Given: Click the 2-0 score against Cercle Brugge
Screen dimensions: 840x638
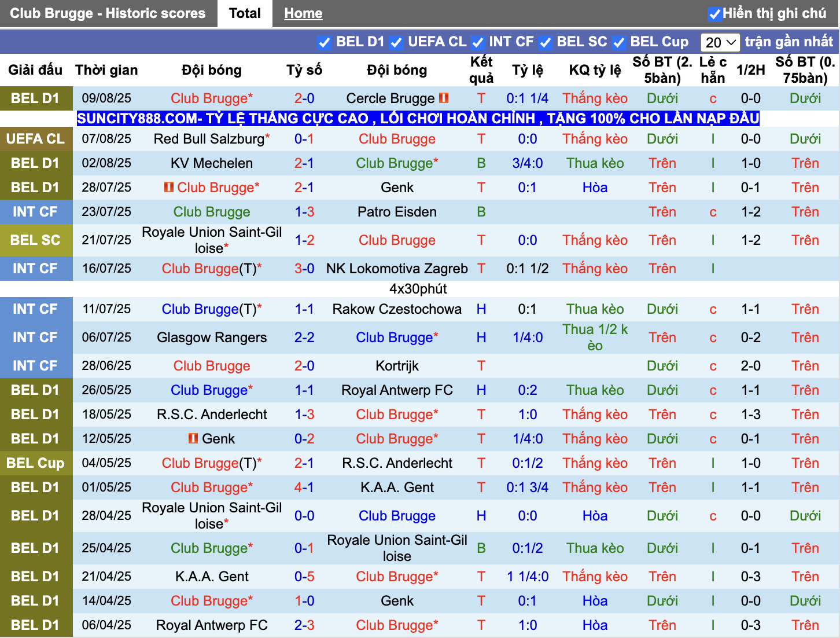Looking at the screenshot, I should tap(304, 98).
